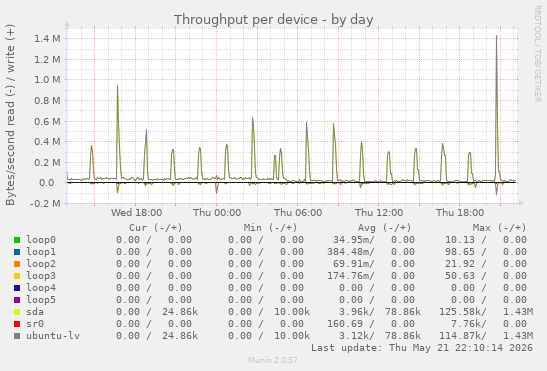Click the blue loop1 legend color square
Image resolution: width=547 pixels, height=371 pixels.
tap(17, 252)
